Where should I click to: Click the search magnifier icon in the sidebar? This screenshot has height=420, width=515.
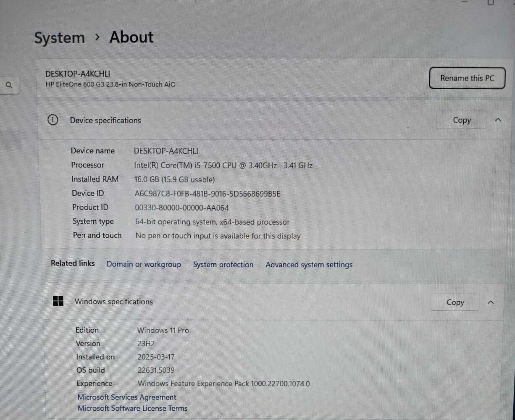(x=9, y=85)
